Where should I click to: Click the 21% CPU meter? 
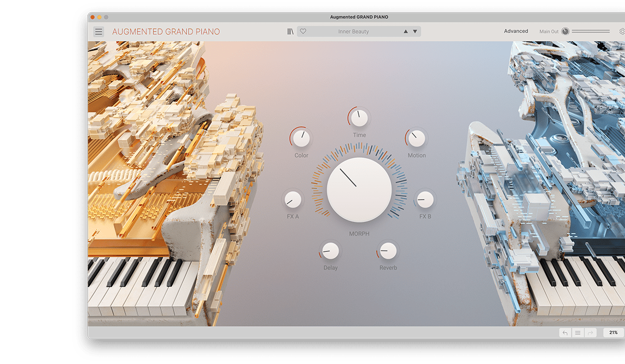(x=614, y=332)
